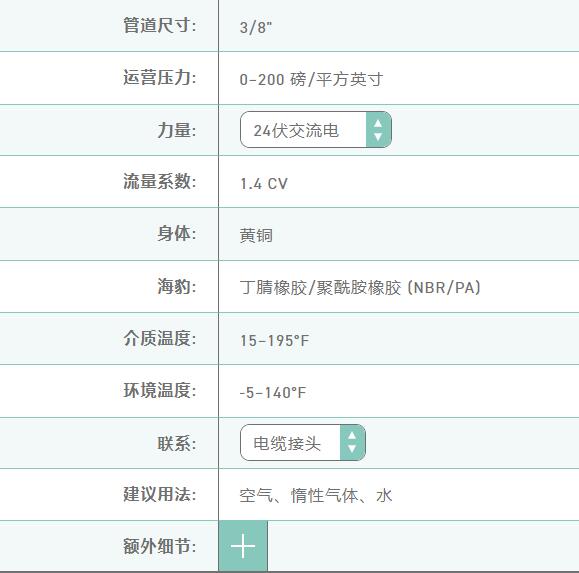Click the 力量 row label
Viewport: 579px width, 573px height.
pyautogui.click(x=177, y=130)
